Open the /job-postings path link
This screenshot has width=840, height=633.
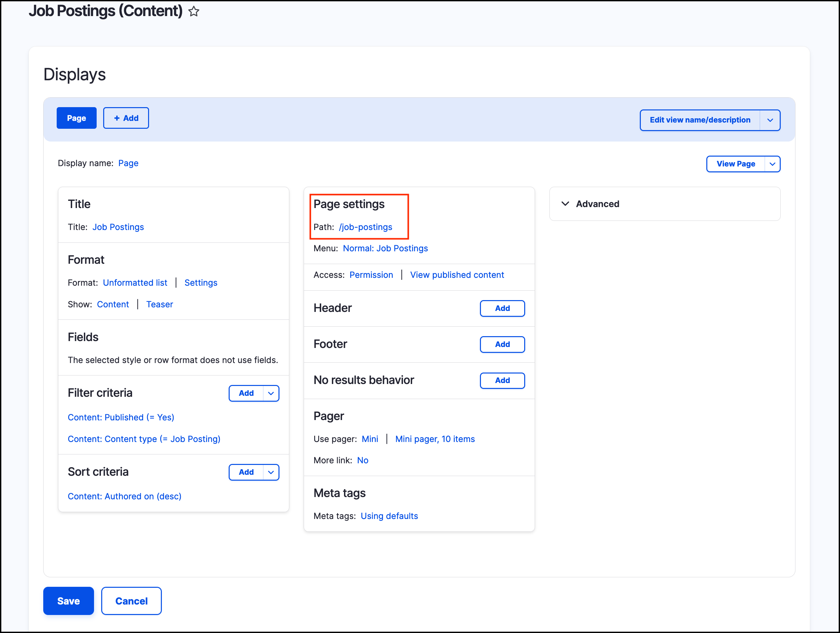[365, 227]
